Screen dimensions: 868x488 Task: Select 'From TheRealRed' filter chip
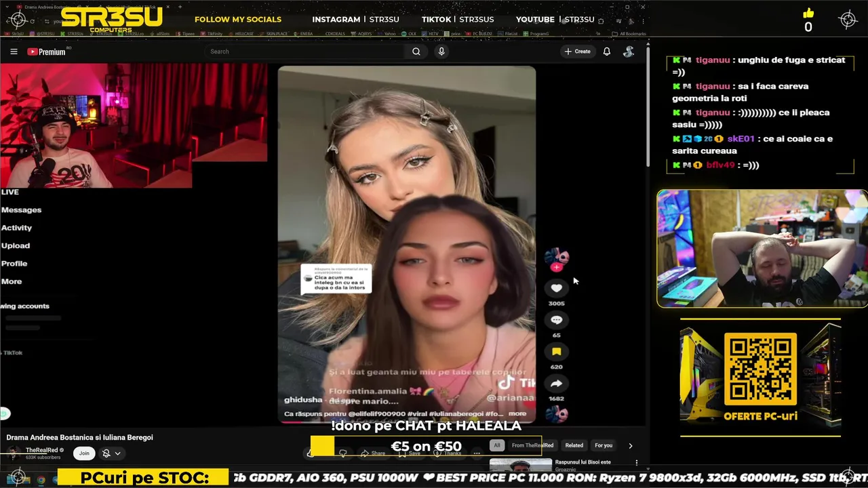coord(532,445)
